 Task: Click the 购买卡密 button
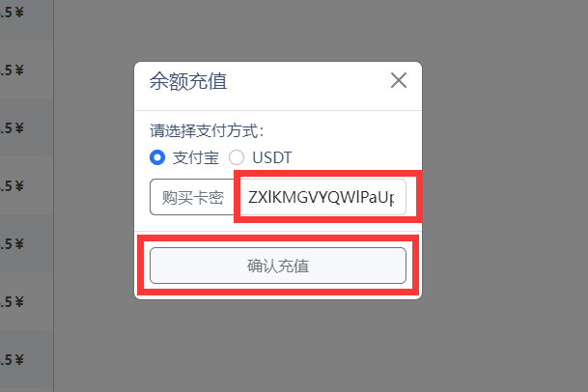[x=193, y=197]
